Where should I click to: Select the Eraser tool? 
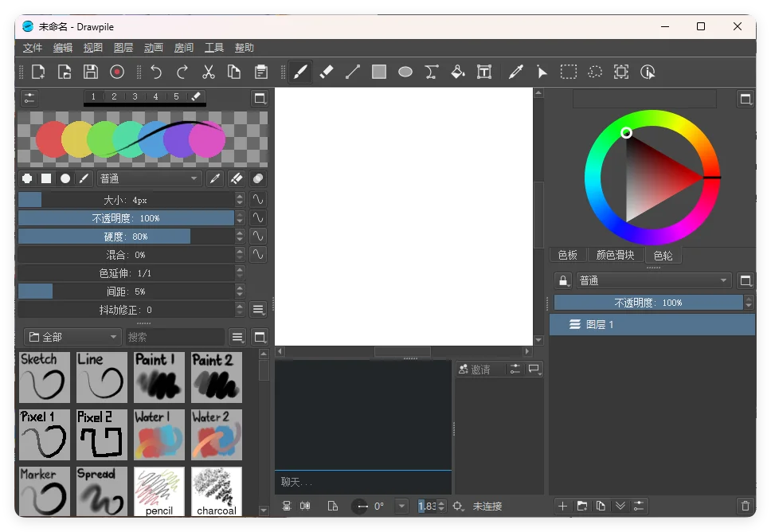tap(327, 72)
